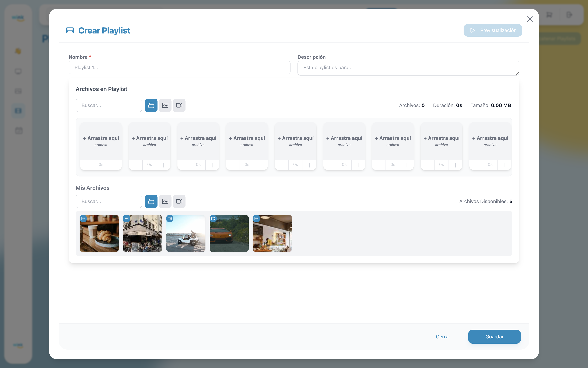Click the video type badge on orange car thumbnail
This screenshot has width=588, height=368.
(213, 219)
